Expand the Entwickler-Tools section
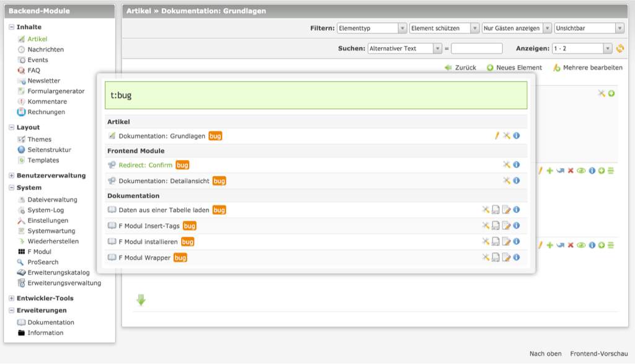Viewport: 635px width, 364px height. (11, 298)
